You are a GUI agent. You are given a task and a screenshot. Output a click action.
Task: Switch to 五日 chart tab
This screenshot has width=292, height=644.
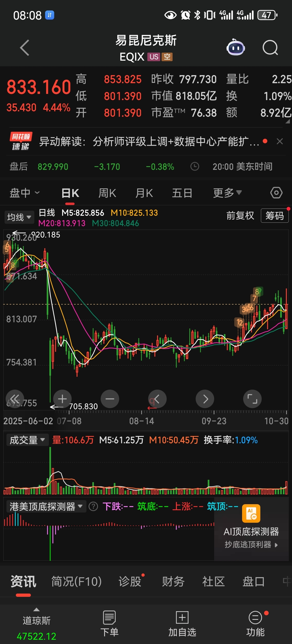coord(182,193)
